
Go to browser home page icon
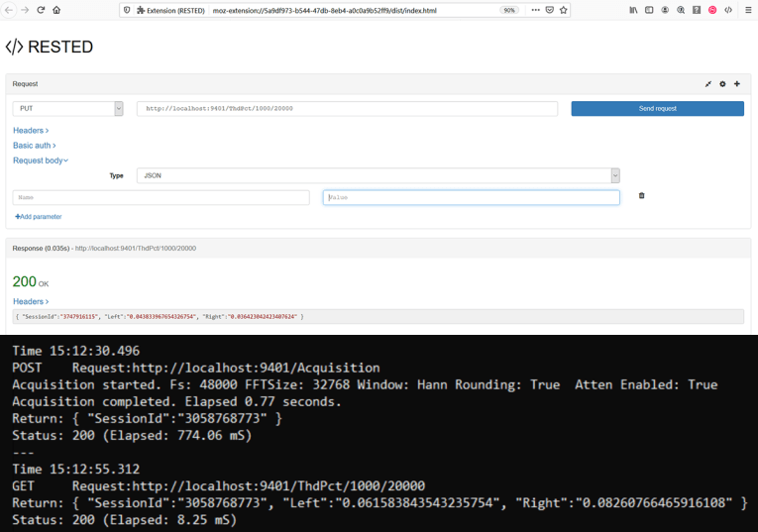[x=56, y=10]
